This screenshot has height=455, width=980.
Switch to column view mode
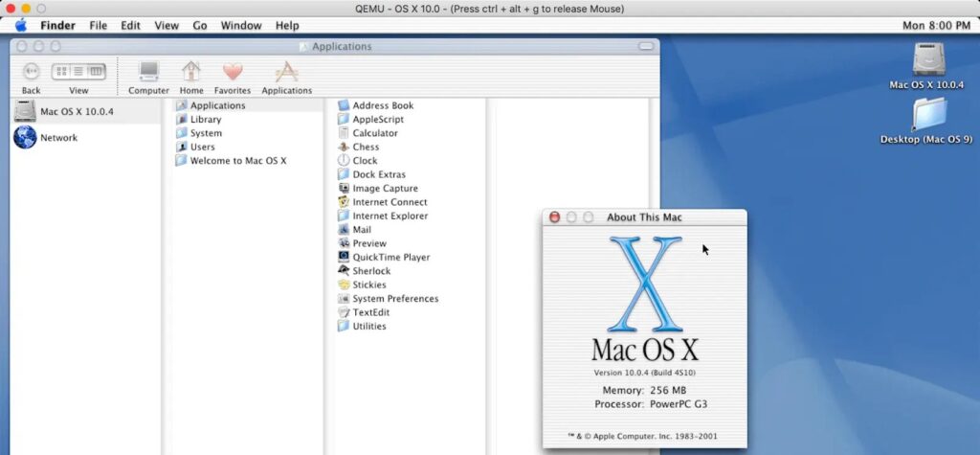97,71
